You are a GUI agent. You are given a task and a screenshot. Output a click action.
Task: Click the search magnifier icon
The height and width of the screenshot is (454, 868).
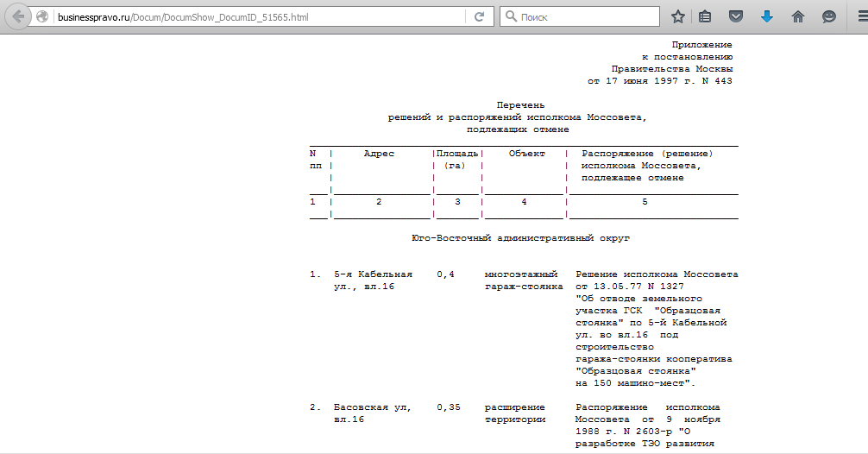510,16
